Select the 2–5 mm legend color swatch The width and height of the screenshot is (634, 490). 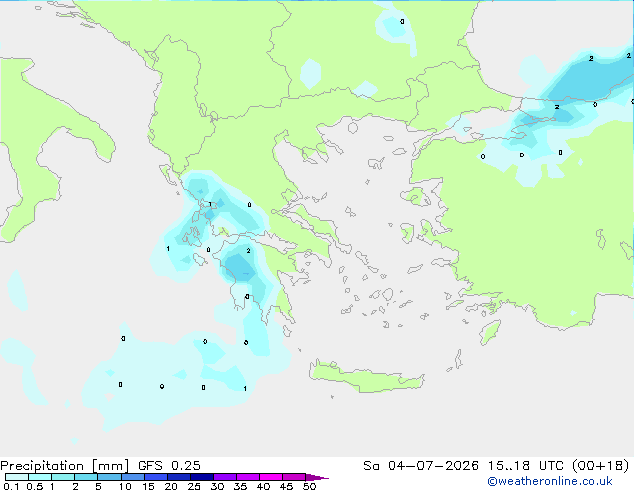tap(86, 477)
